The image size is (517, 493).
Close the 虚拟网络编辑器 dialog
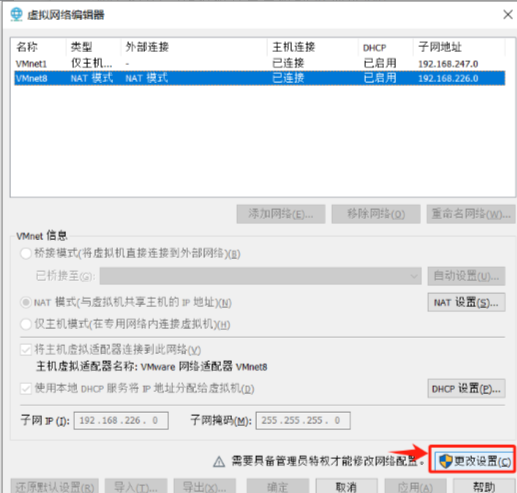tap(508, 14)
